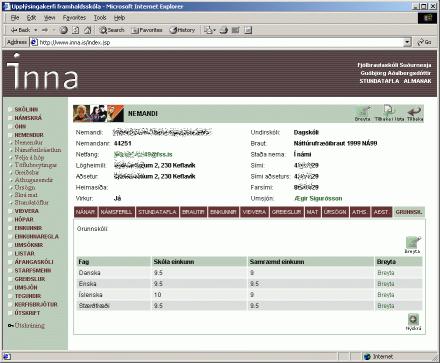The height and width of the screenshot is (363, 440).
Task: Click the student photos thumbnail banner
Action: [98, 113]
